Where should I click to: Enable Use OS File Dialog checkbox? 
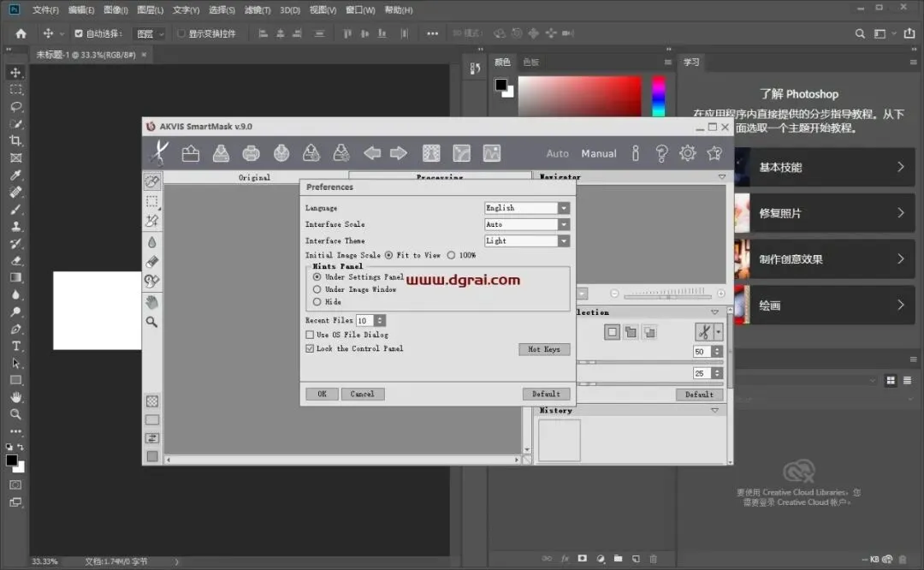[x=310, y=335]
